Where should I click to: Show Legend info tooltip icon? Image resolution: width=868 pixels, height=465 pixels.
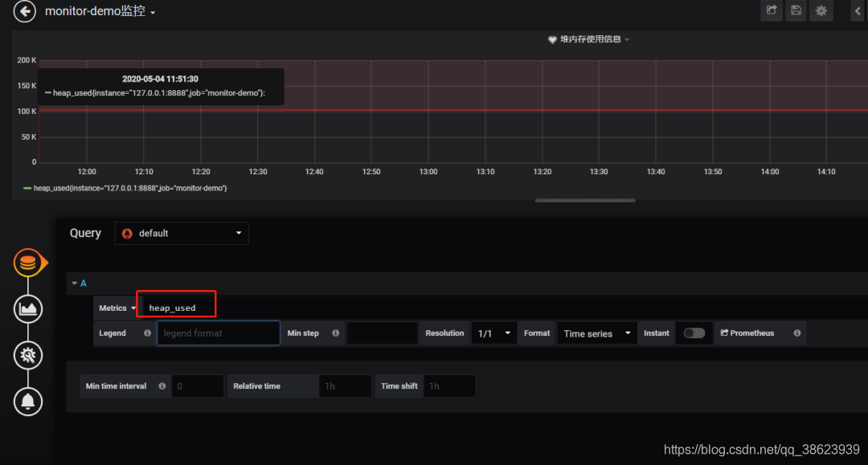pyautogui.click(x=147, y=332)
